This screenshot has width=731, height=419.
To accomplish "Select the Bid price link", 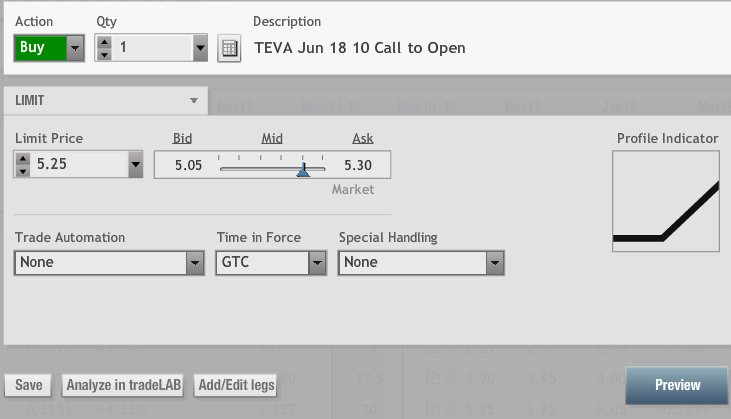I will tap(182, 138).
